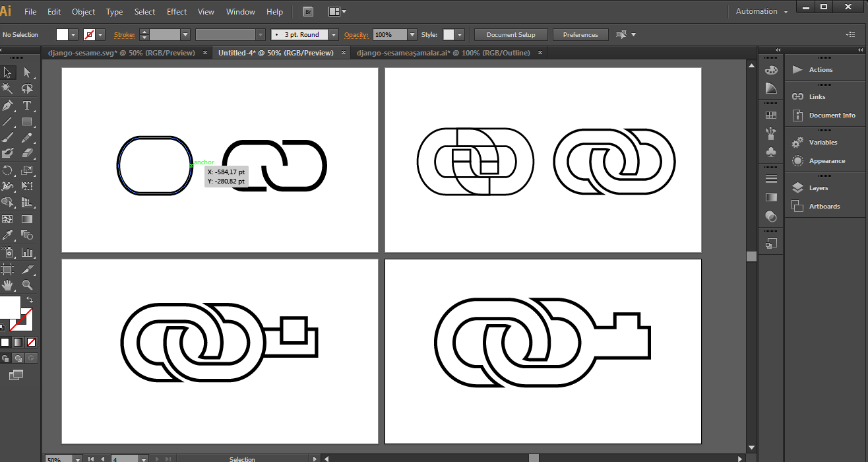Enable Draw Behind mode
Screen dimensions: 868x462
(x=18, y=358)
